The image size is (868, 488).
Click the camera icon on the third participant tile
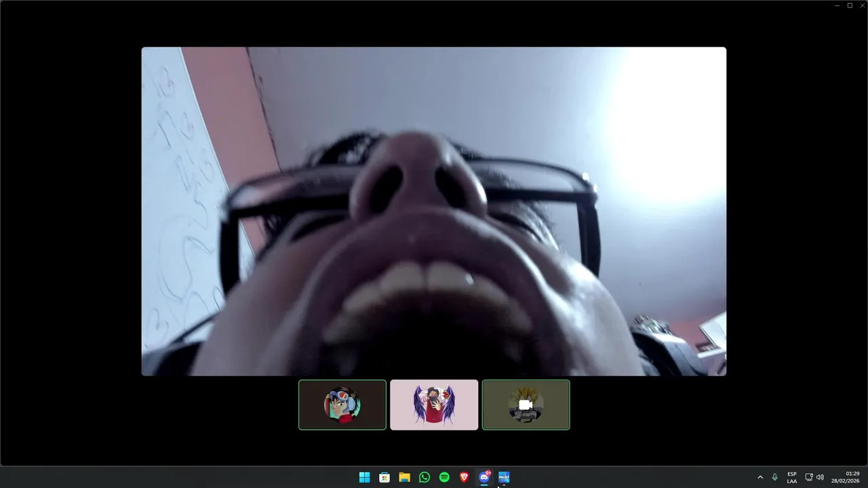point(526,405)
